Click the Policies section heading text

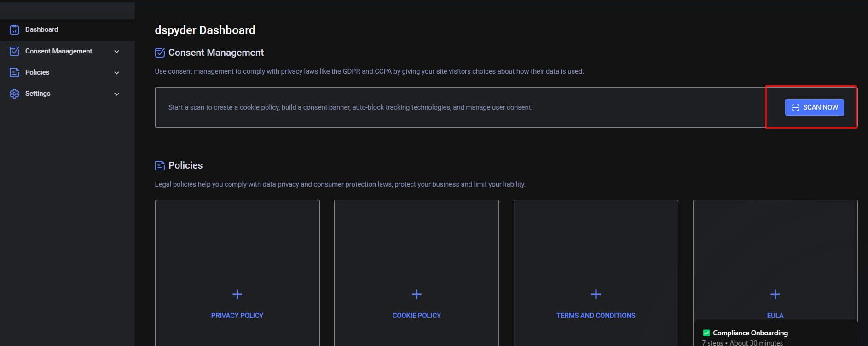pos(185,165)
